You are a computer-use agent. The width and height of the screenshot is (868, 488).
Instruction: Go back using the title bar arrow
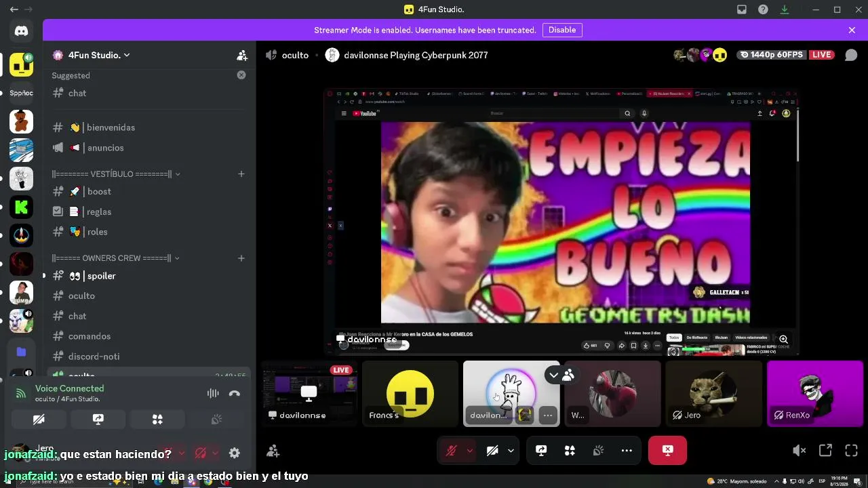click(14, 9)
